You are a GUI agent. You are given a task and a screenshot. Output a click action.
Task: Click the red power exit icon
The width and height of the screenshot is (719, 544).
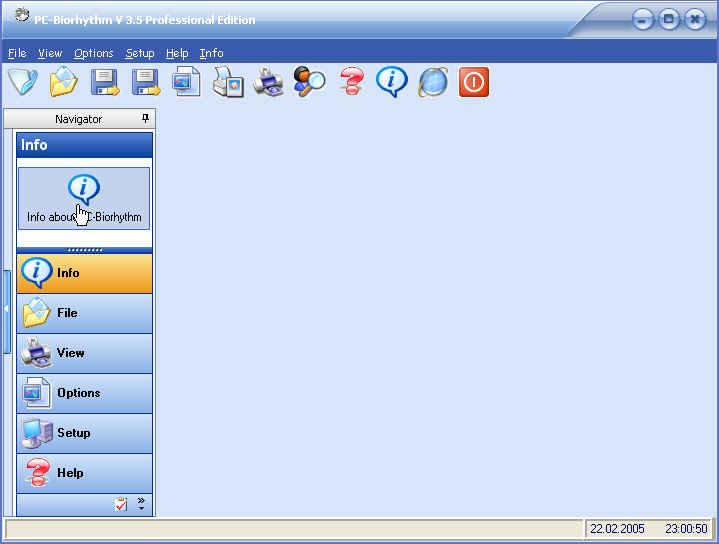coord(474,82)
